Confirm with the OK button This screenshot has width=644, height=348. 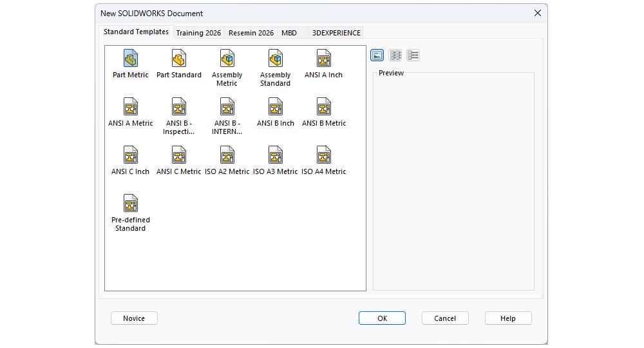point(382,318)
